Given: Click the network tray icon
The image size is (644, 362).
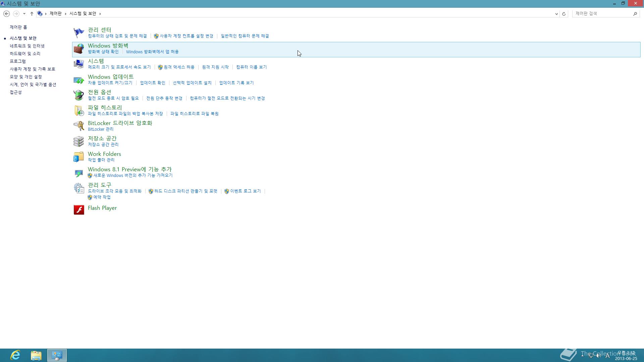Looking at the screenshot, I should [x=591, y=356].
